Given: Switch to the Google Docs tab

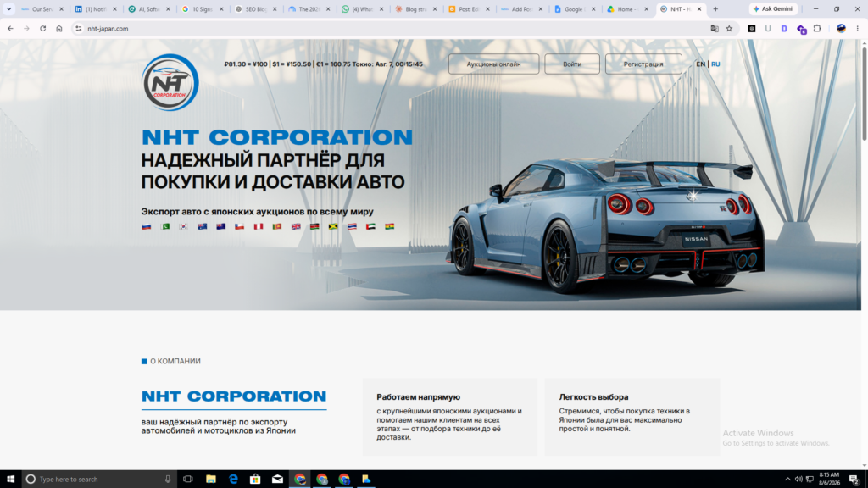Looking at the screenshot, I should point(575,8).
